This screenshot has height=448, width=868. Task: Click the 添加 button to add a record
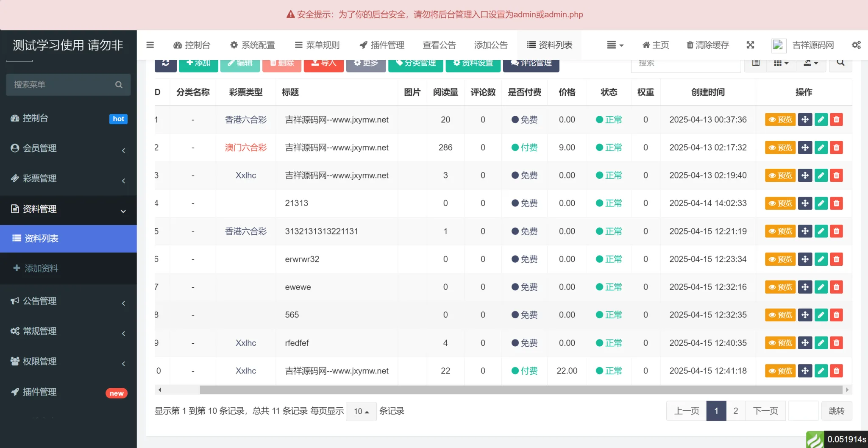(198, 63)
